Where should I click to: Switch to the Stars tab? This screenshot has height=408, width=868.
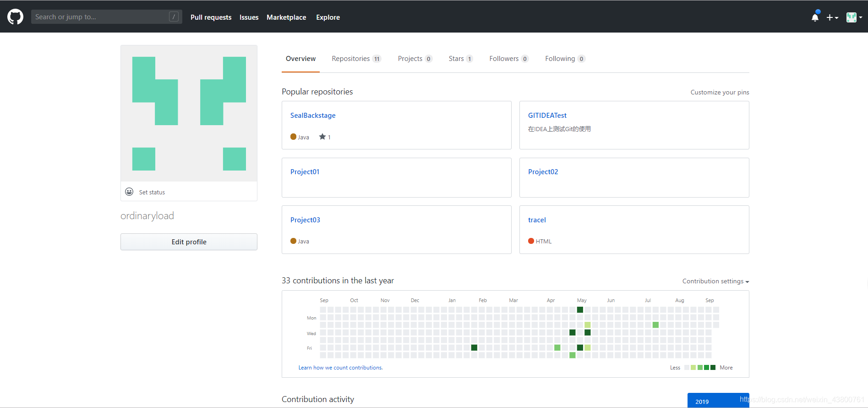coord(460,59)
